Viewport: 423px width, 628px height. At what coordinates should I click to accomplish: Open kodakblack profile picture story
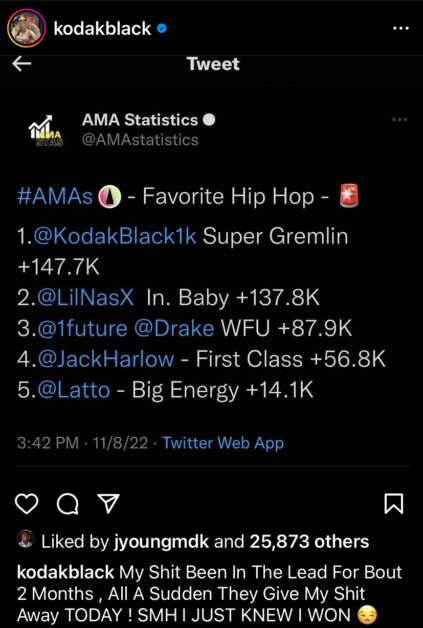pos(26,28)
